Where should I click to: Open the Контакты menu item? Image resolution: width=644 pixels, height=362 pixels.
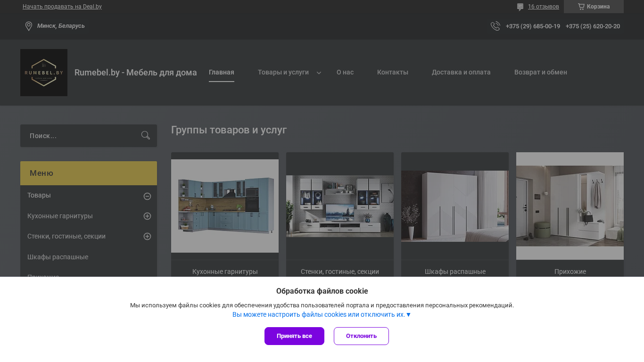[x=393, y=72]
